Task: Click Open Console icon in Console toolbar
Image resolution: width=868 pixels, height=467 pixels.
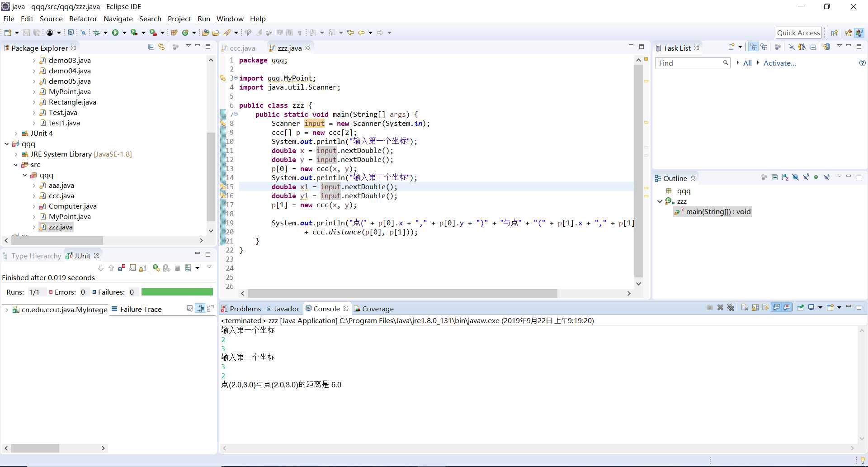Action: [x=830, y=308]
